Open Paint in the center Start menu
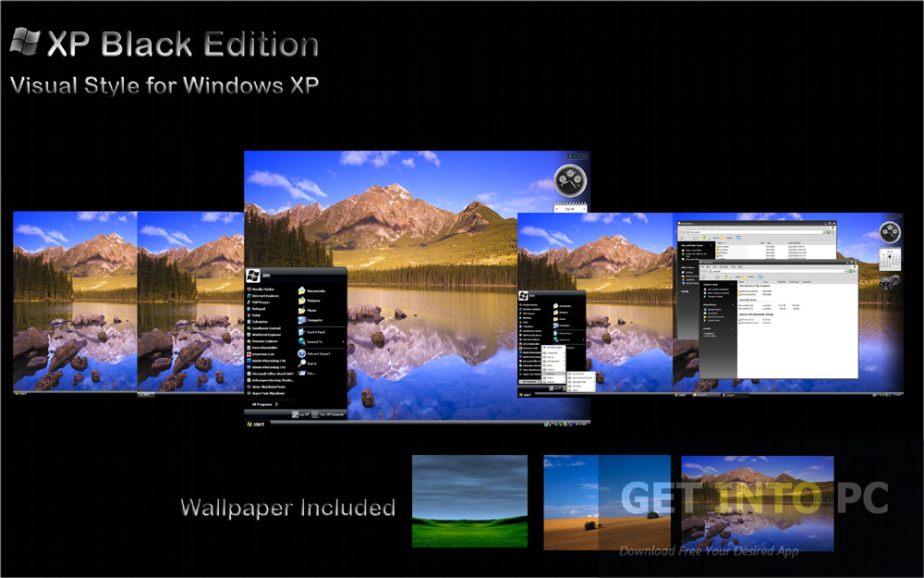 (255, 315)
